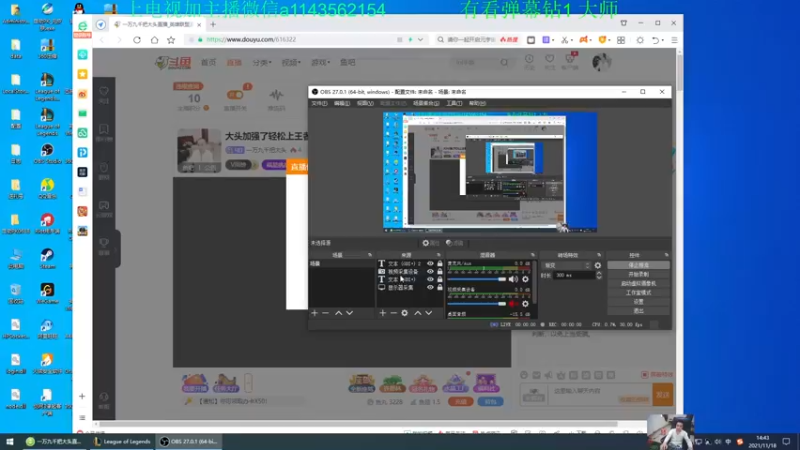Move the scene down in OBS Scenes panel
This screenshot has height=450, width=800.
(349, 313)
